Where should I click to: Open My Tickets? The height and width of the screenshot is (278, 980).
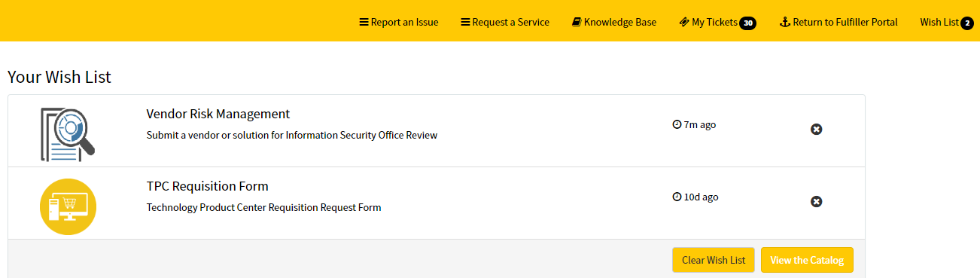pos(717,23)
